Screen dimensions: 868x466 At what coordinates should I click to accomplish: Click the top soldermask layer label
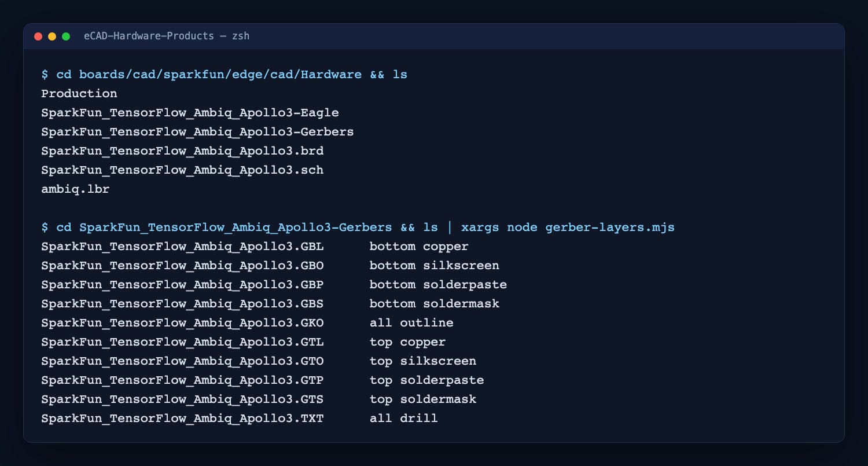tap(423, 399)
